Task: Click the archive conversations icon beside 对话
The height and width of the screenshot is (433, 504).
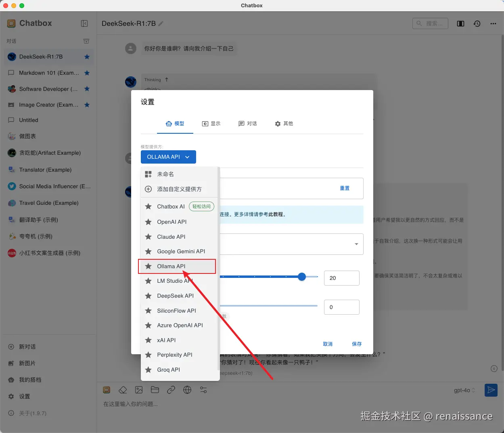Action: (x=86, y=41)
